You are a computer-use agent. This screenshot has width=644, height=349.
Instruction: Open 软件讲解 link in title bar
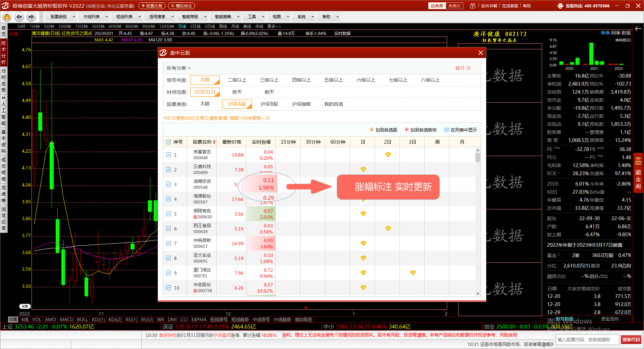click(489, 6)
